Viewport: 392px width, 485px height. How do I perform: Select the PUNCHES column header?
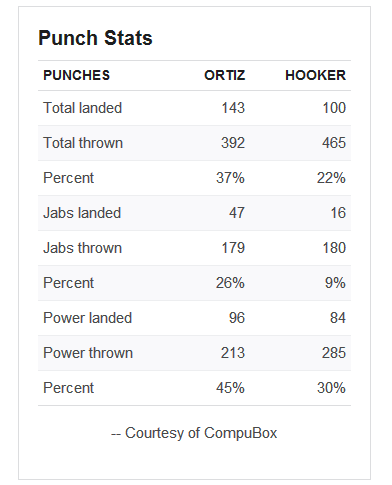[x=77, y=75]
